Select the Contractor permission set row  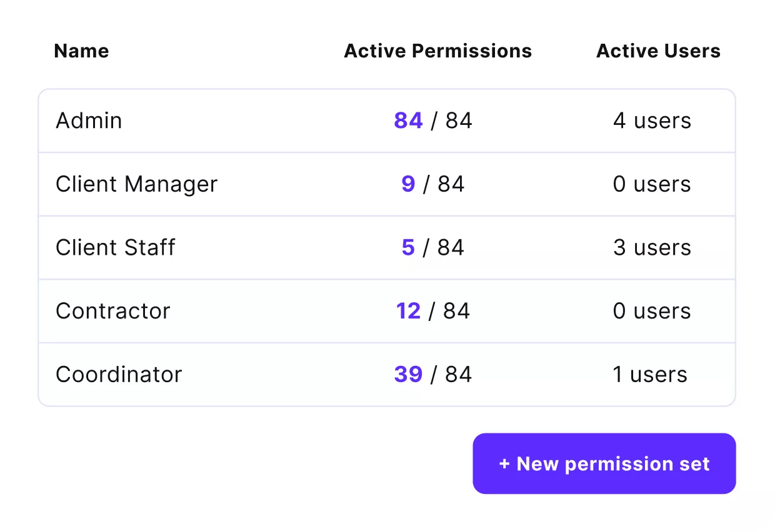point(113,311)
